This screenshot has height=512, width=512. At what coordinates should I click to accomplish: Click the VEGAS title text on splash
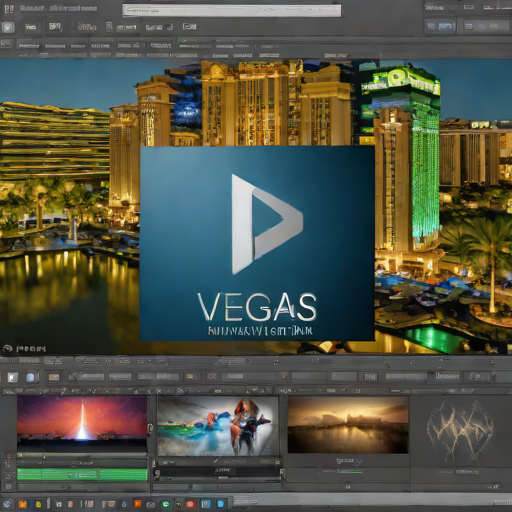(x=257, y=307)
